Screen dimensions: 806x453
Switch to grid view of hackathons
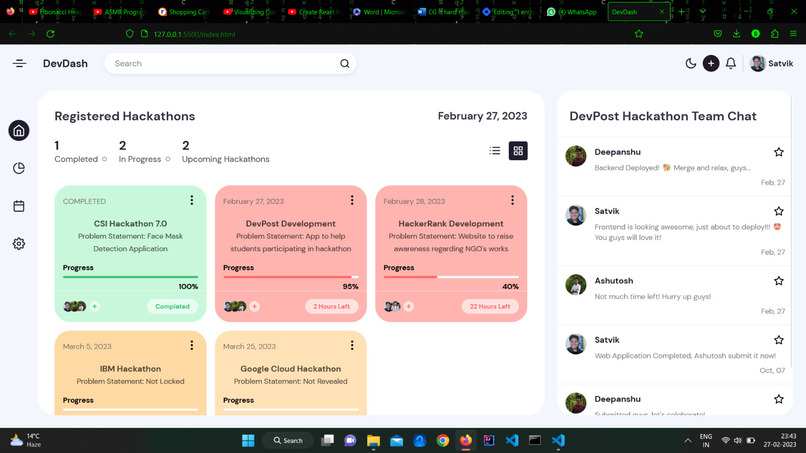[518, 151]
